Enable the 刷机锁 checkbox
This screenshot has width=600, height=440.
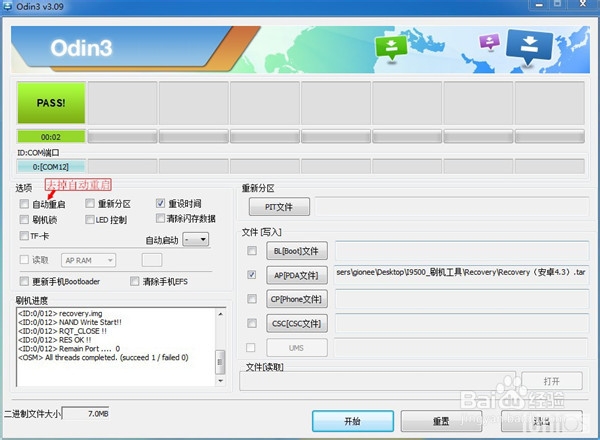tap(24, 219)
